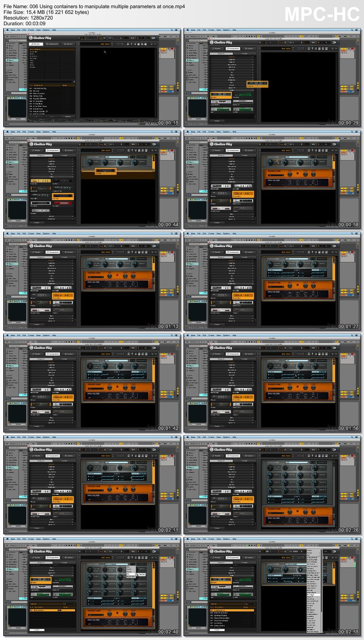Select '1992 Hot Solo Rig' preset, 00:00:15 frame
364x640 pixels.
coord(52,88)
